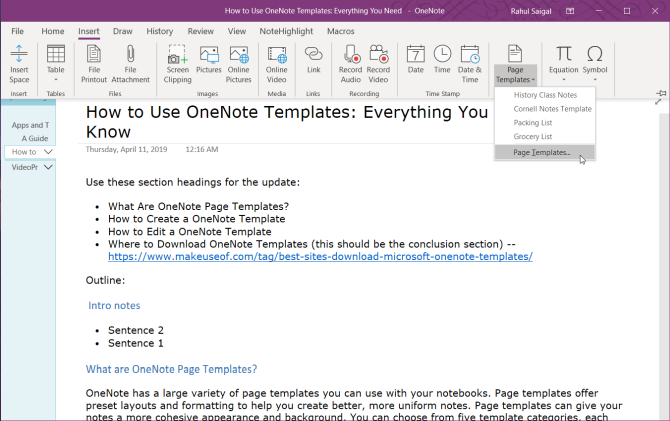This screenshot has width=670, height=421.
Task: Open the ribbon display options icon
Action: (570, 11)
